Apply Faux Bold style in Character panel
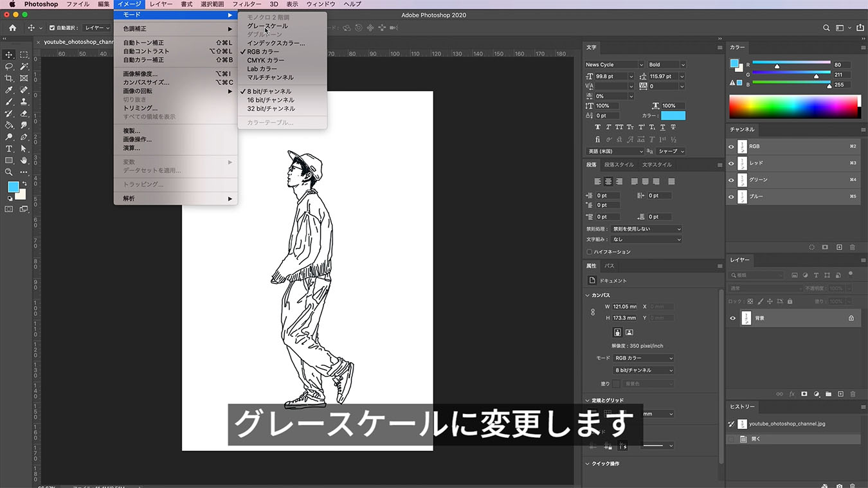The image size is (868, 488). [598, 127]
